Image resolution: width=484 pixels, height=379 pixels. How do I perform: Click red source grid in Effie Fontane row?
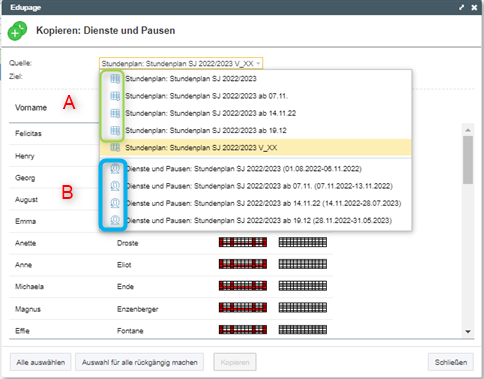coord(243,330)
